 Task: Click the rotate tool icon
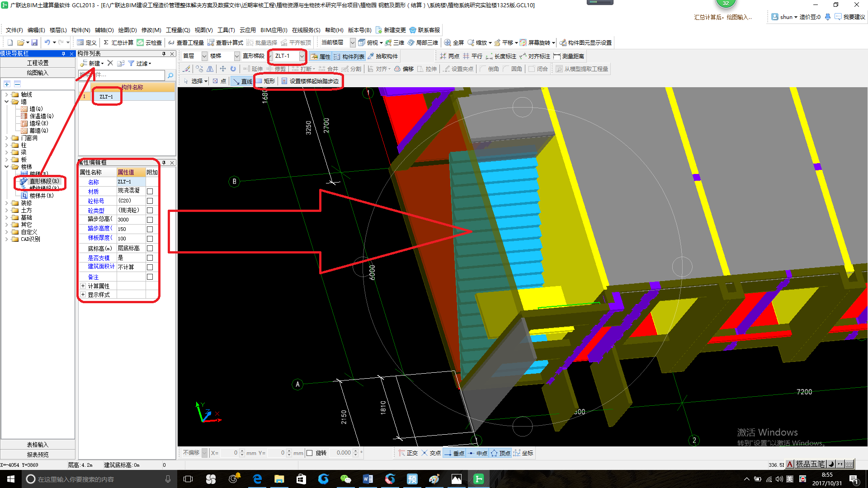coord(233,69)
